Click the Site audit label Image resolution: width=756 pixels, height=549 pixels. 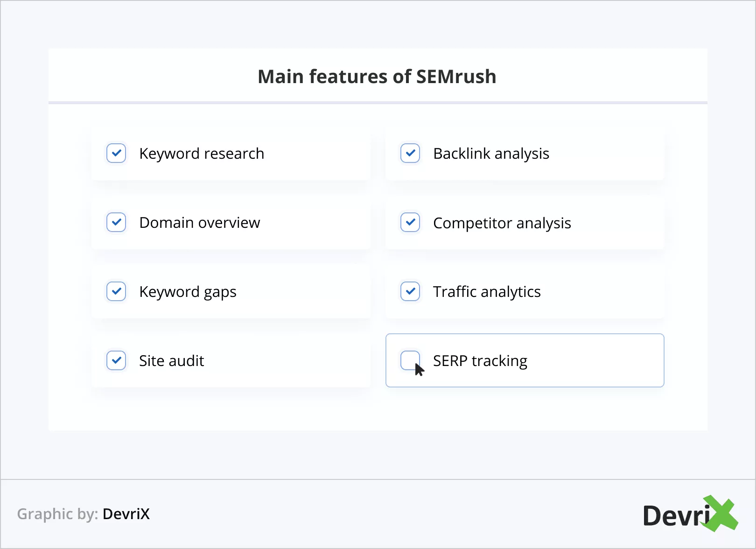(x=171, y=361)
